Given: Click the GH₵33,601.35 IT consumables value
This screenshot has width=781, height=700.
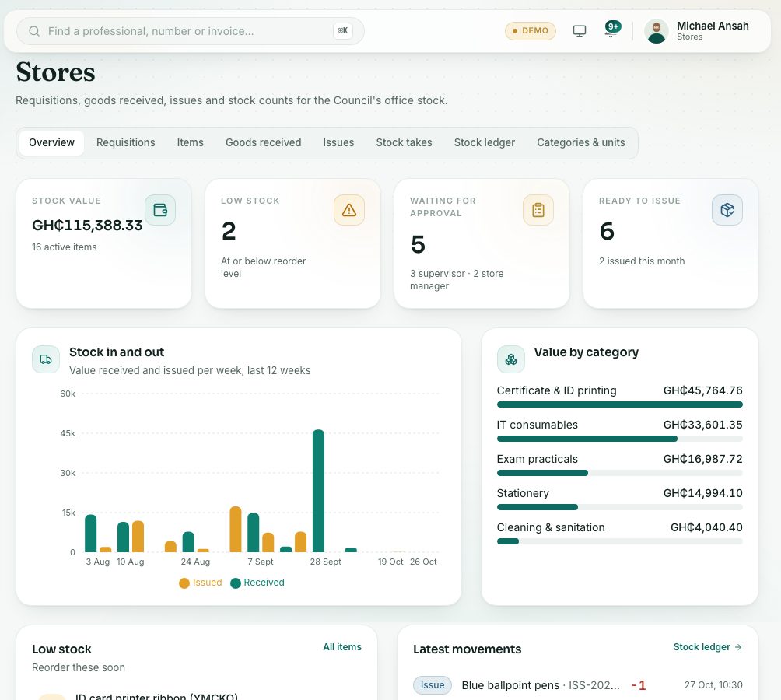Looking at the screenshot, I should pos(702,425).
